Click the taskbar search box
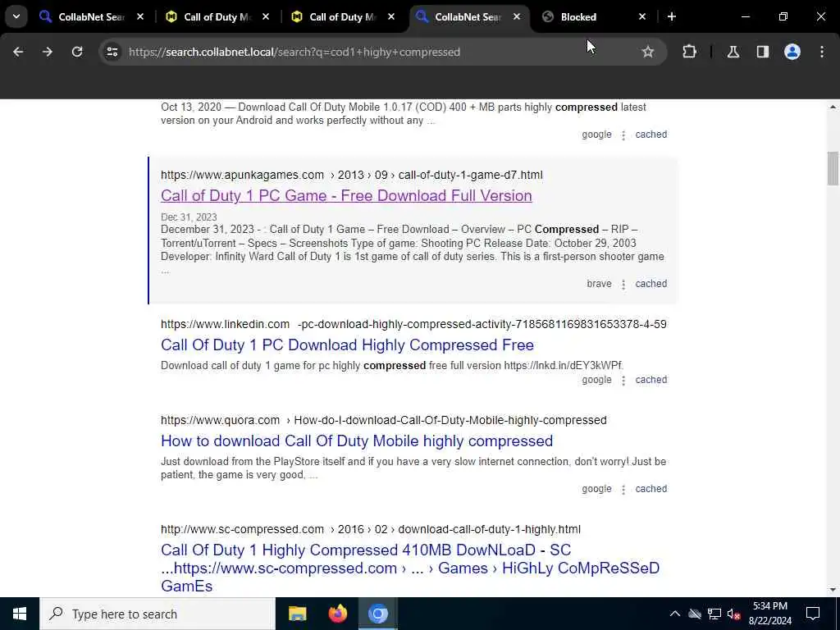840x630 pixels. 157,614
